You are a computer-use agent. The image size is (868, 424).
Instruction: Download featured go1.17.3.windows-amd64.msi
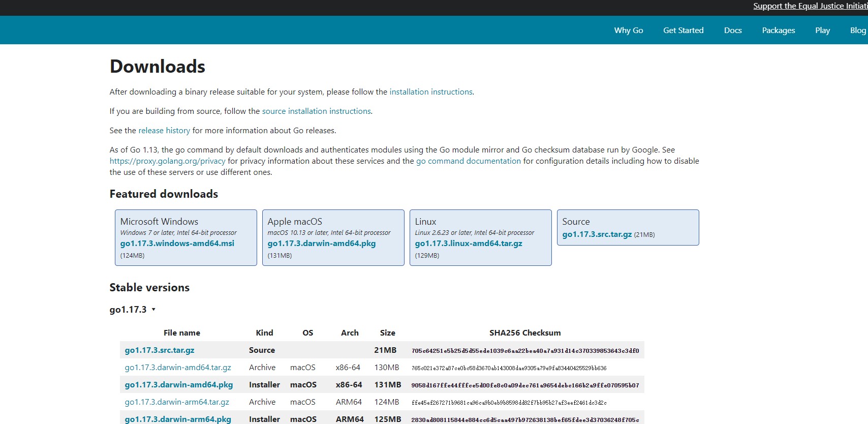[177, 244]
